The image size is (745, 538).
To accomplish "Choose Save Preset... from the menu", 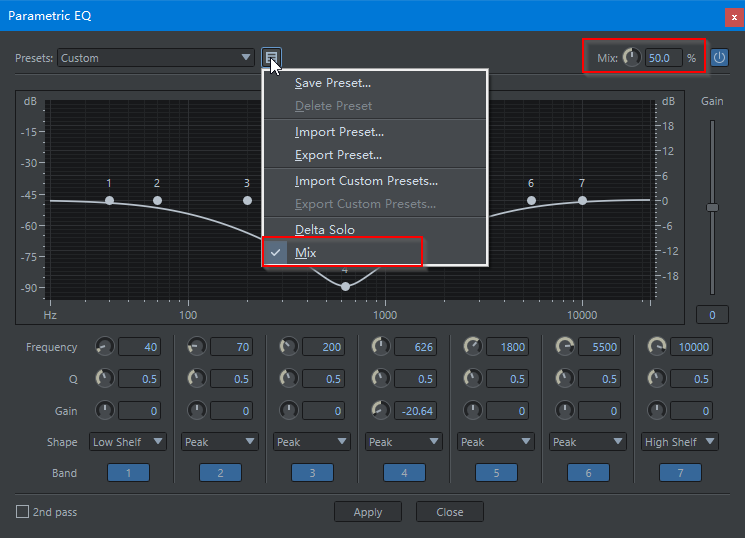I will [x=375, y=83].
